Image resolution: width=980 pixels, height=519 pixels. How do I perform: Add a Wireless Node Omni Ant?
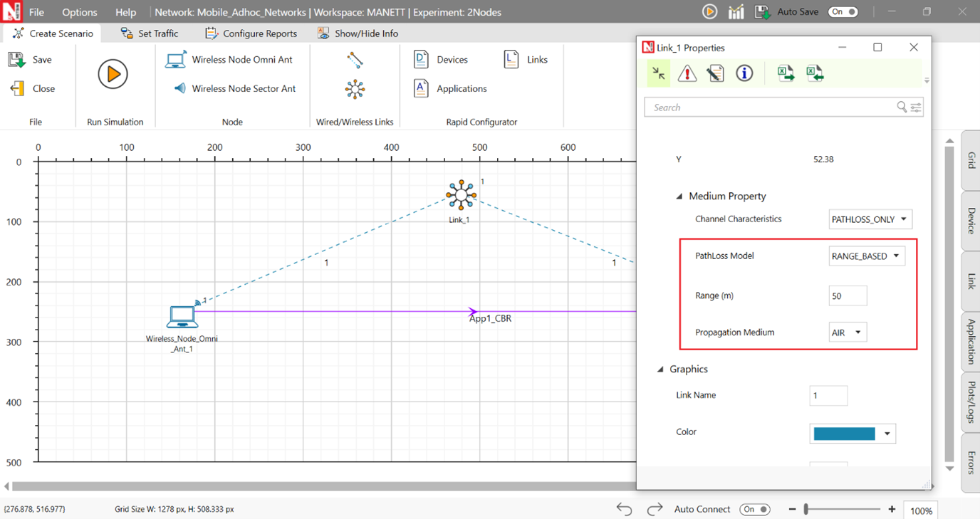click(229, 60)
